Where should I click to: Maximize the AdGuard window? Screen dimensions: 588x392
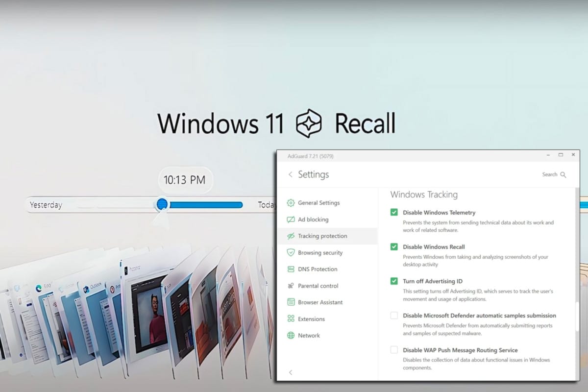[x=561, y=155]
